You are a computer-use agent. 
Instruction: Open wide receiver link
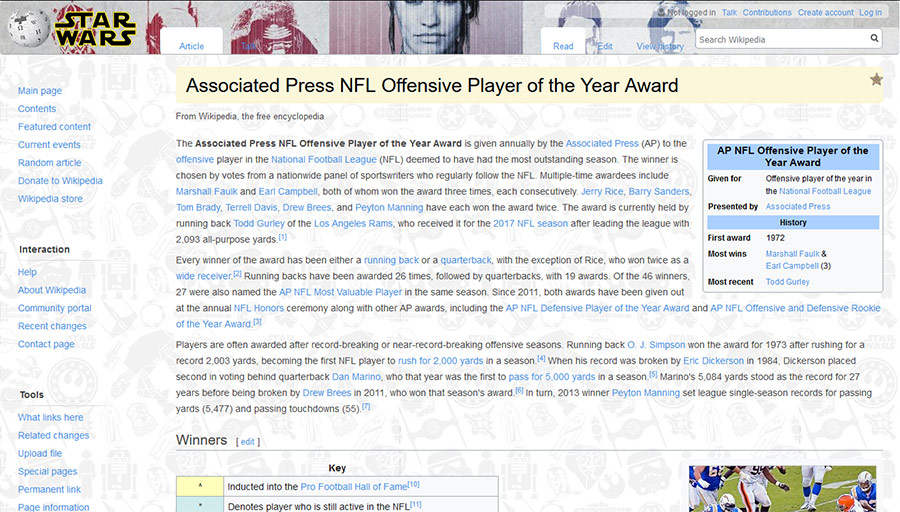point(203,277)
